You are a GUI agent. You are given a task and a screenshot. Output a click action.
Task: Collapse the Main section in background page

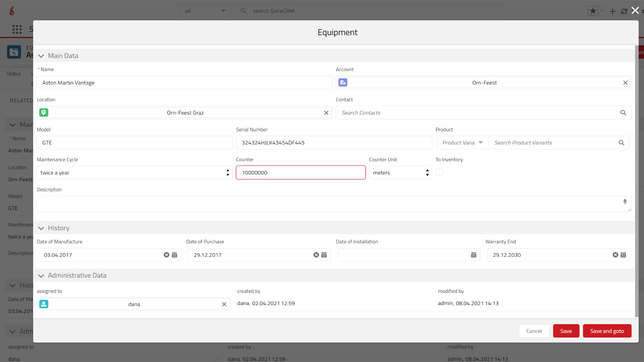pyautogui.click(x=13, y=125)
